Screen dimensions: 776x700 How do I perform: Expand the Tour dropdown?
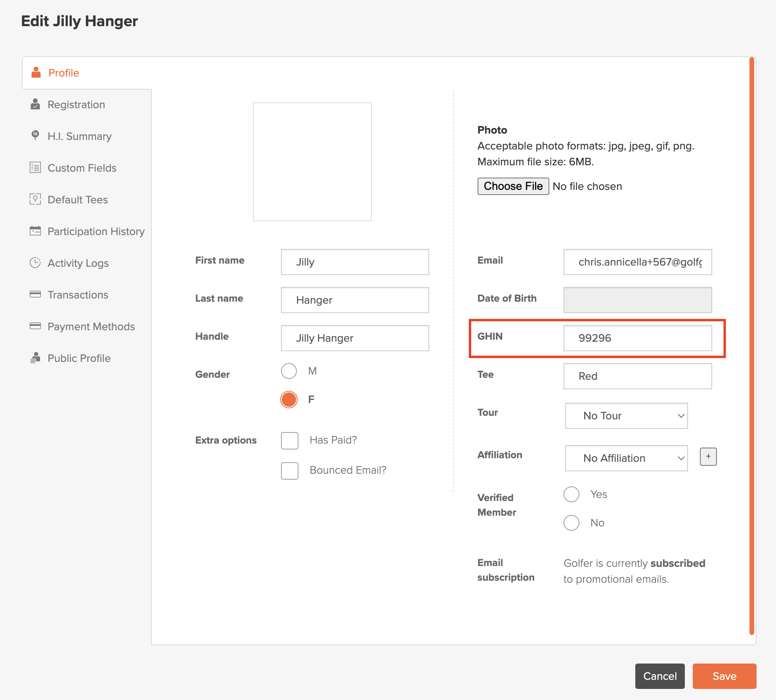(x=626, y=416)
